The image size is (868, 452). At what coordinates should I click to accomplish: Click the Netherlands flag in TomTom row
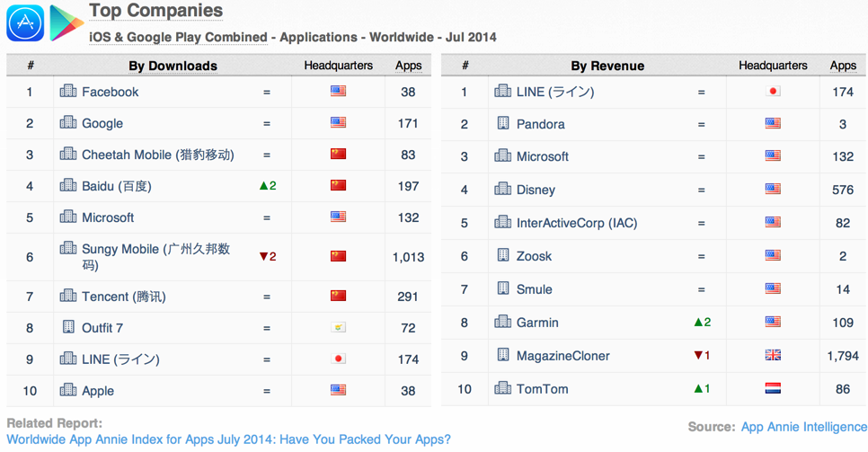tap(773, 388)
